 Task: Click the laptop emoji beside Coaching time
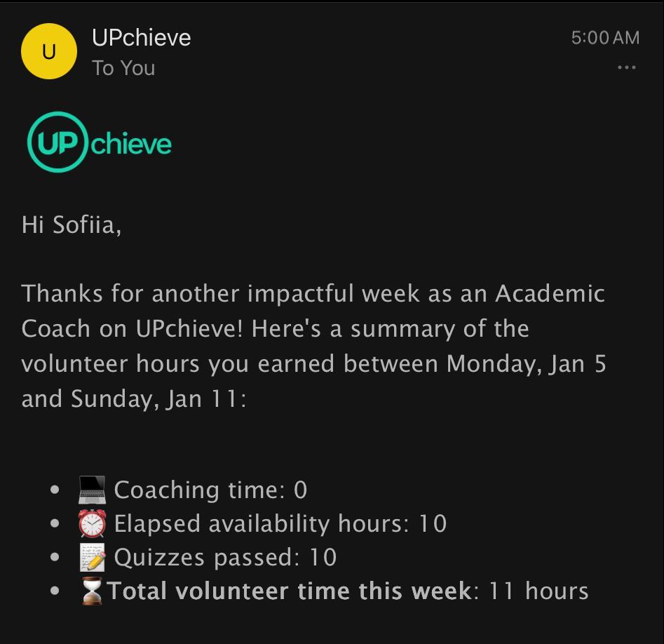pos(92,490)
